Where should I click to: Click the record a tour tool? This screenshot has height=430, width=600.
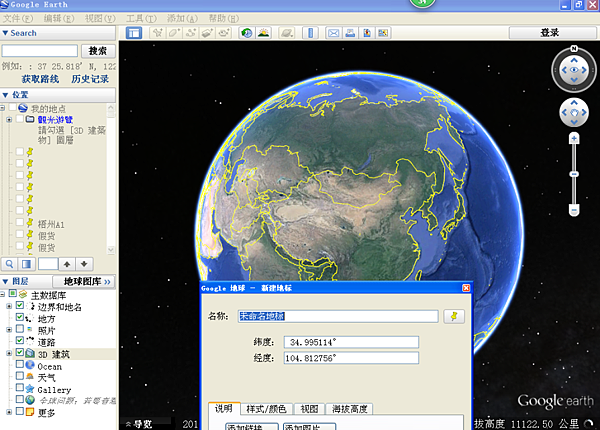[x=224, y=33]
